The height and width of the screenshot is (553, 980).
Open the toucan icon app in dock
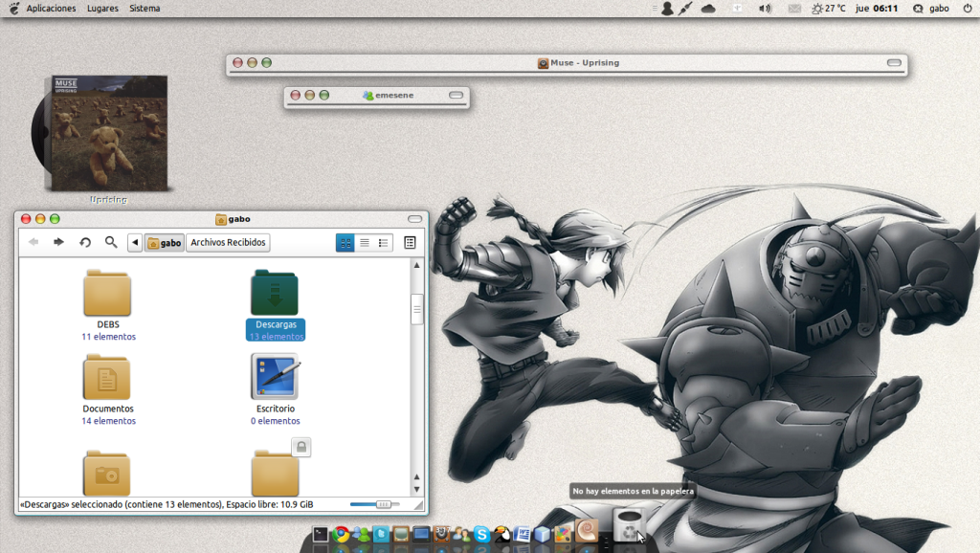pyautogui.click(x=501, y=534)
